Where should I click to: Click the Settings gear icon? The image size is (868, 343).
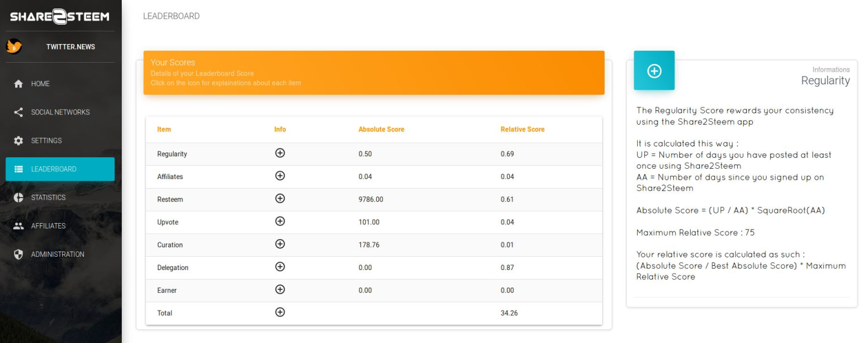point(19,140)
